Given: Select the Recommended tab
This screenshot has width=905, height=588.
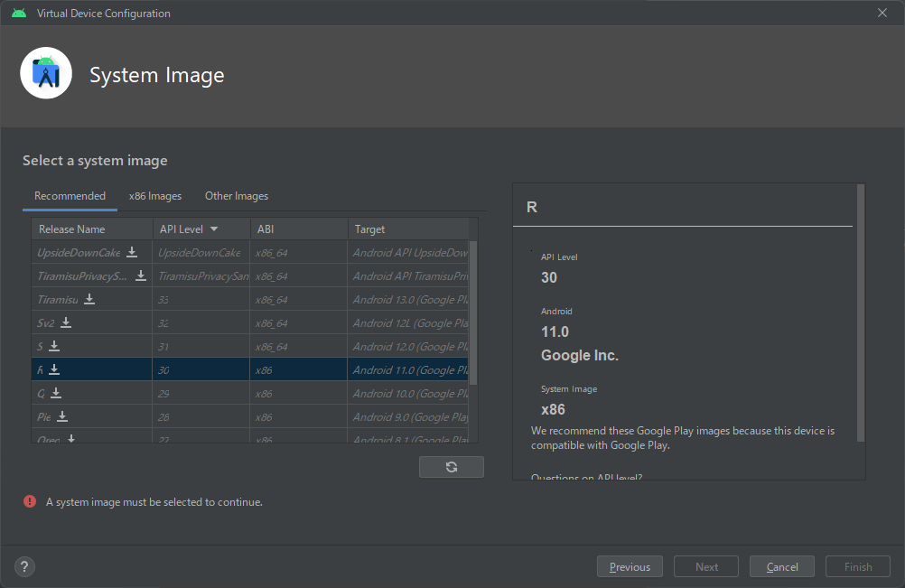Looking at the screenshot, I should (70, 196).
